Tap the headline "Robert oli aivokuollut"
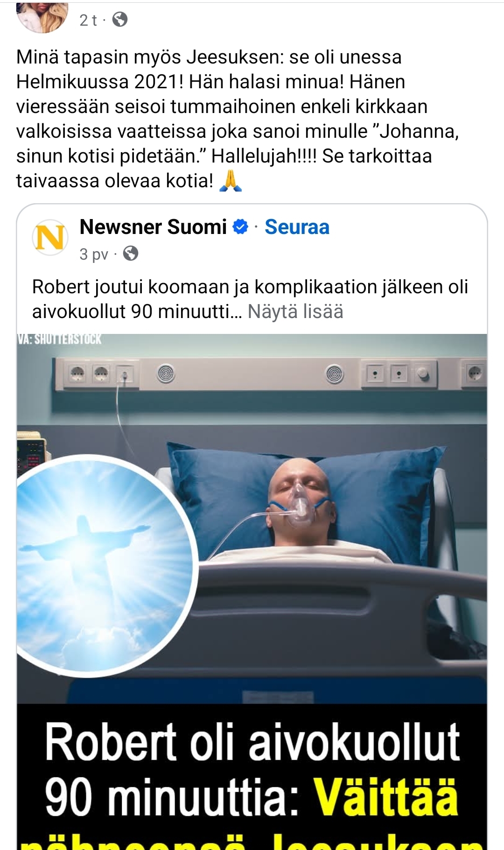Viewport: 504px width, 850px height. click(252, 742)
